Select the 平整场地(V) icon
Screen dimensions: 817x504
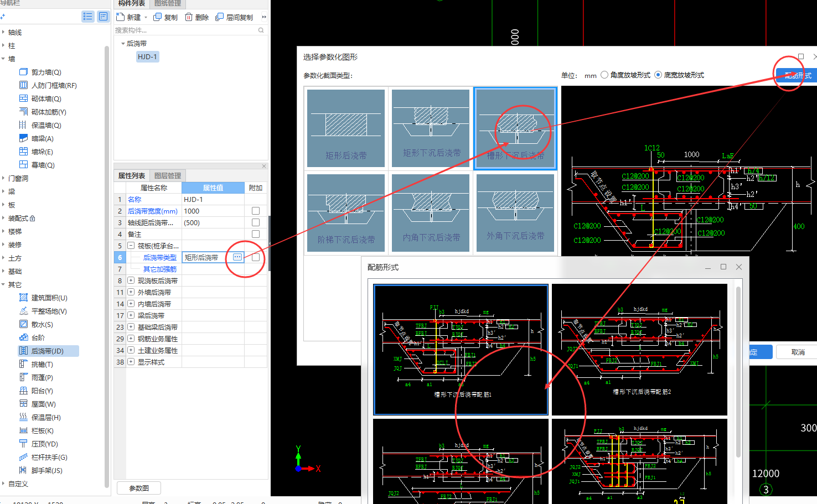click(23, 311)
